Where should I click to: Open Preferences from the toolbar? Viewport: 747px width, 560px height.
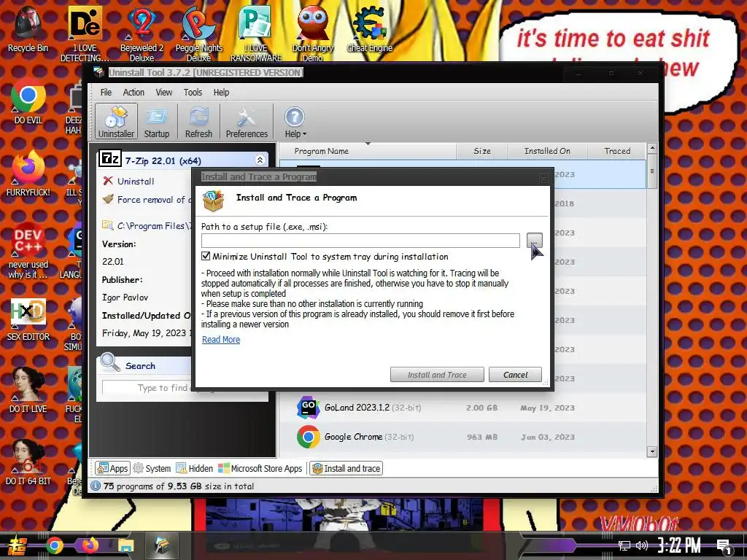pos(247,122)
